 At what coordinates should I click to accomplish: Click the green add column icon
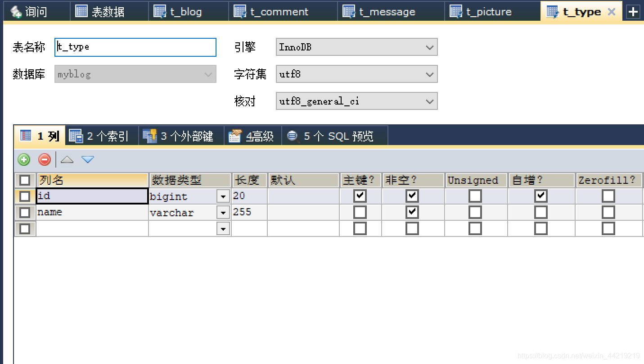coord(24,159)
